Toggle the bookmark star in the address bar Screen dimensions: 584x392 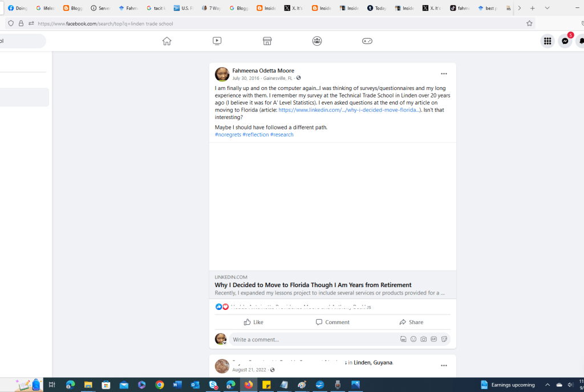[x=529, y=23]
